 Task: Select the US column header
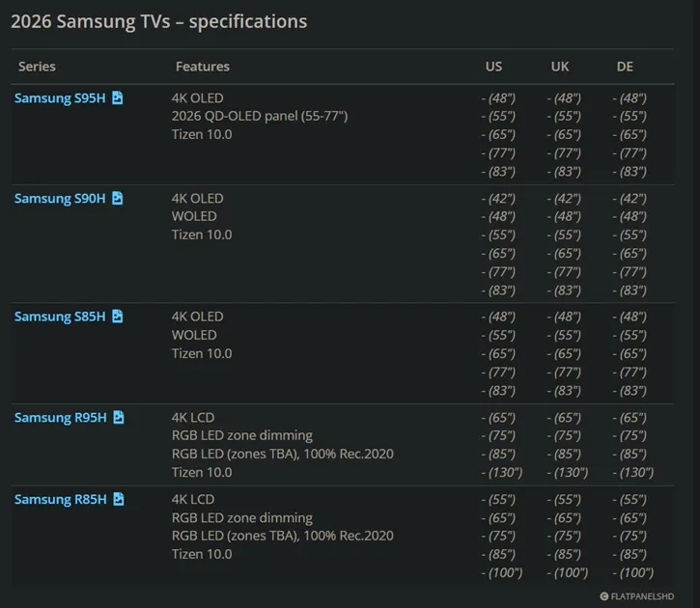coord(493,67)
